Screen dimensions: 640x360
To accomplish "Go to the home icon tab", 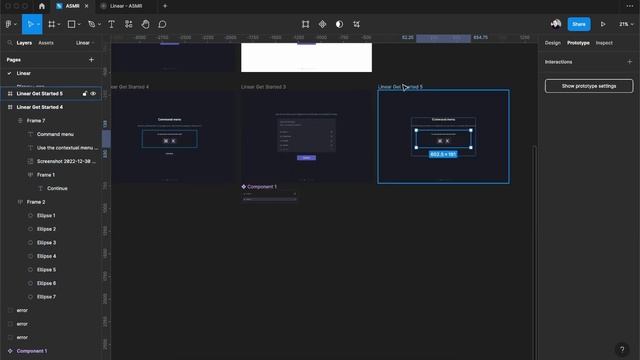I will 42,6.
